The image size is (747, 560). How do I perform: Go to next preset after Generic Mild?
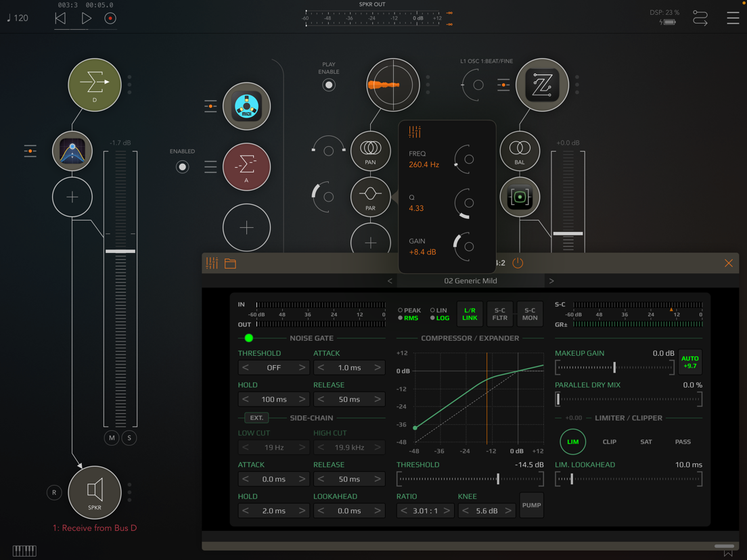551,281
